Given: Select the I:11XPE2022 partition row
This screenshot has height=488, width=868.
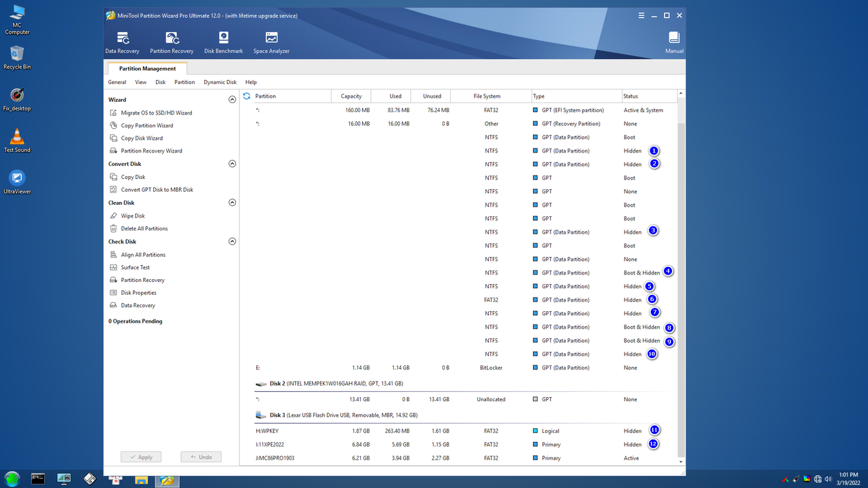Looking at the screenshot, I should tap(458, 445).
